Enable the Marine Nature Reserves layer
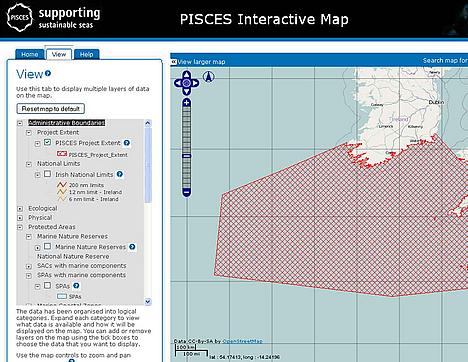 tap(47, 246)
